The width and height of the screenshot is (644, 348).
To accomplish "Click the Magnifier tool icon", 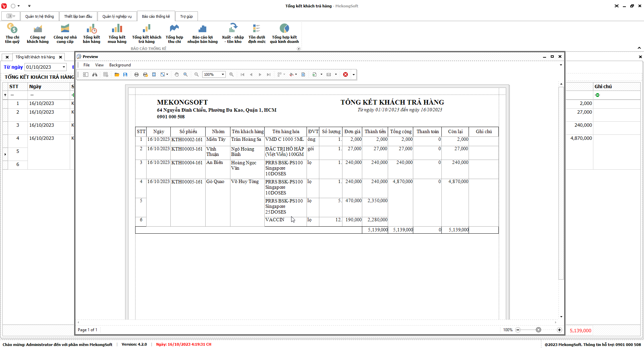I will (x=185, y=74).
